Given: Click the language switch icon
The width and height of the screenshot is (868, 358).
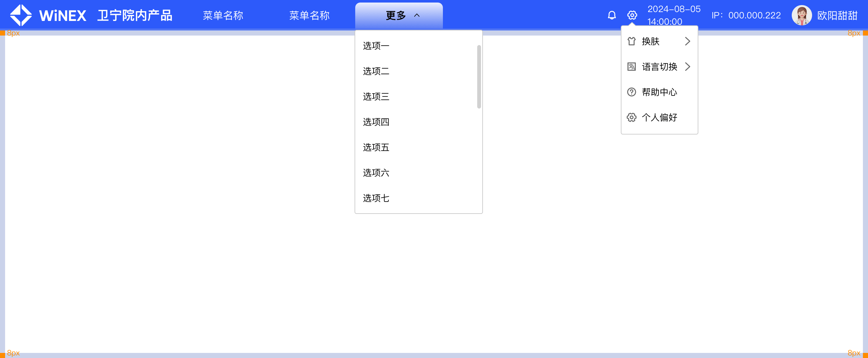Looking at the screenshot, I should click(x=631, y=67).
